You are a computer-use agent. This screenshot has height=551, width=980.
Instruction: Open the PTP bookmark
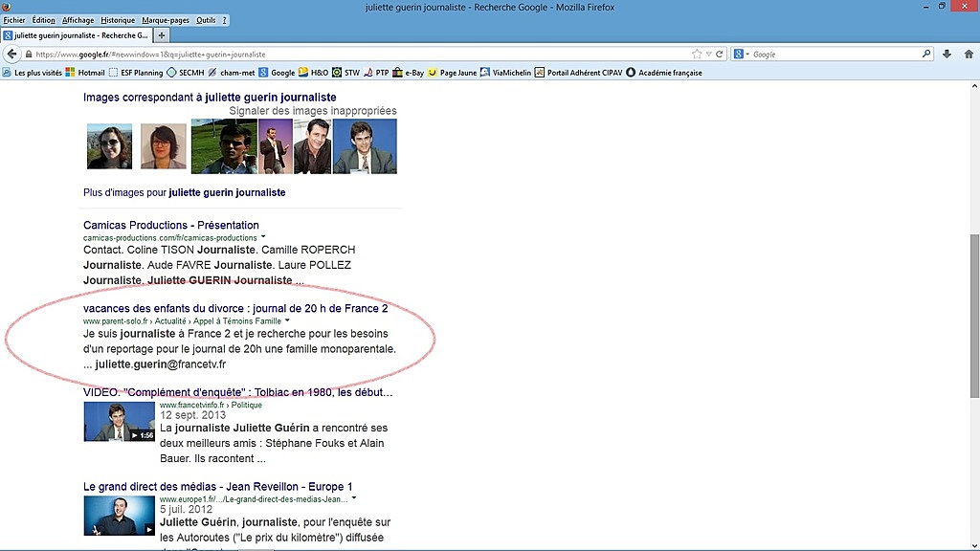[376, 73]
